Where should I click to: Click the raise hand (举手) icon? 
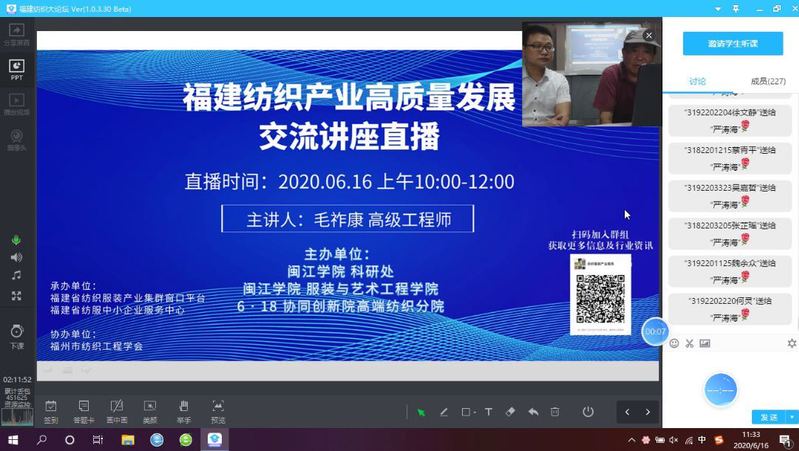(x=184, y=409)
